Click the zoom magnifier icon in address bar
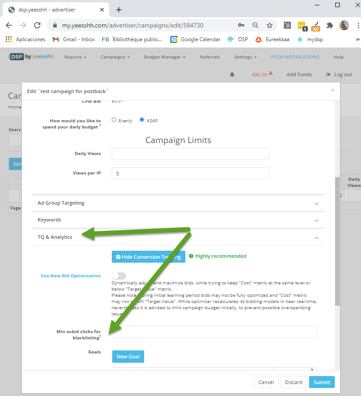This screenshot has width=361, height=396. 255,25
